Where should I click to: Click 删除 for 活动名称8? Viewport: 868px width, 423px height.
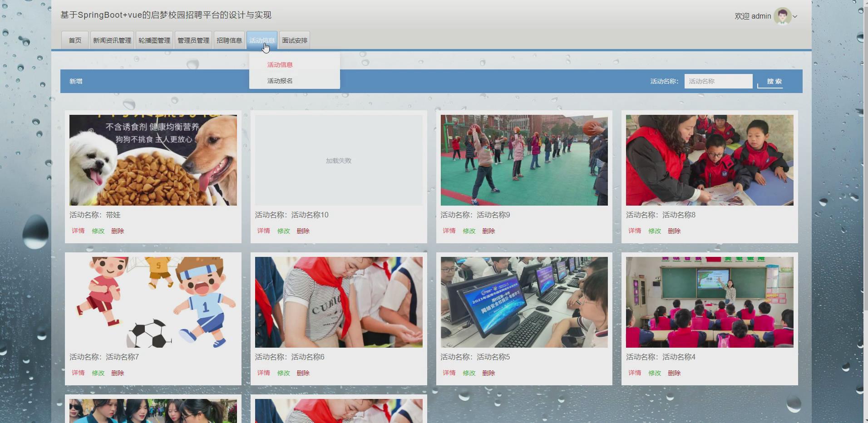pyautogui.click(x=674, y=231)
